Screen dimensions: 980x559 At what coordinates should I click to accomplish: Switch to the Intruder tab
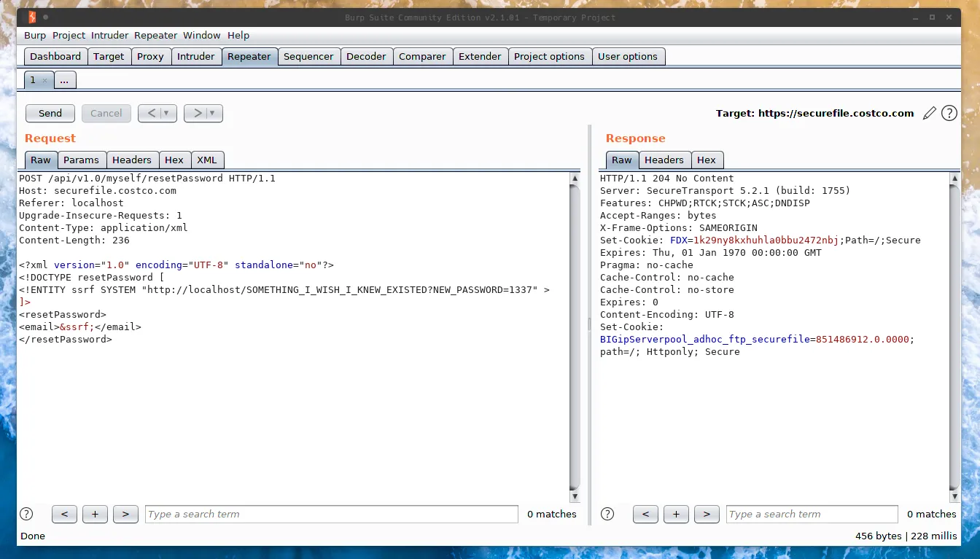pos(196,56)
